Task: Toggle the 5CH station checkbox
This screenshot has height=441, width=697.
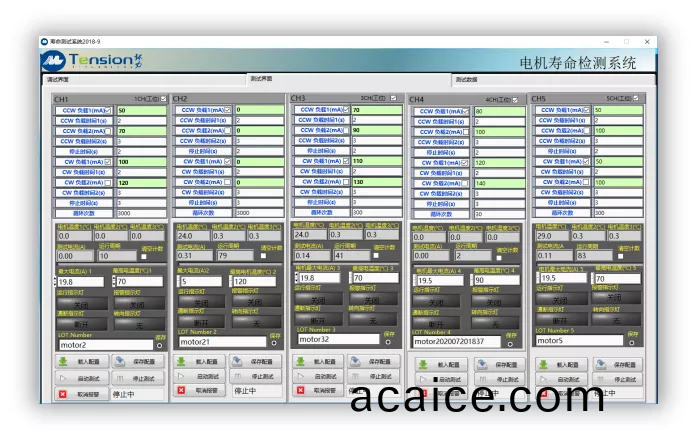Action: (636, 98)
